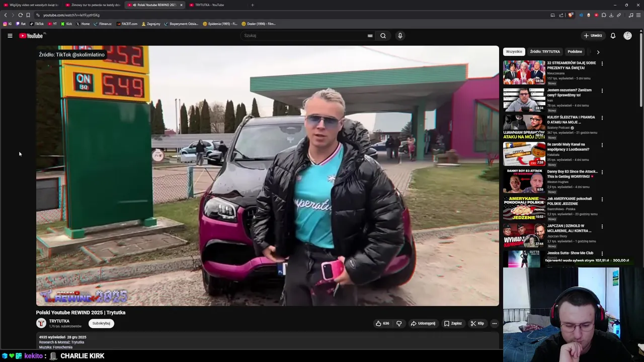Open the 'Eksperyment: Odsia...' bookmark
This screenshot has height=362, width=644.
pyautogui.click(x=181, y=24)
